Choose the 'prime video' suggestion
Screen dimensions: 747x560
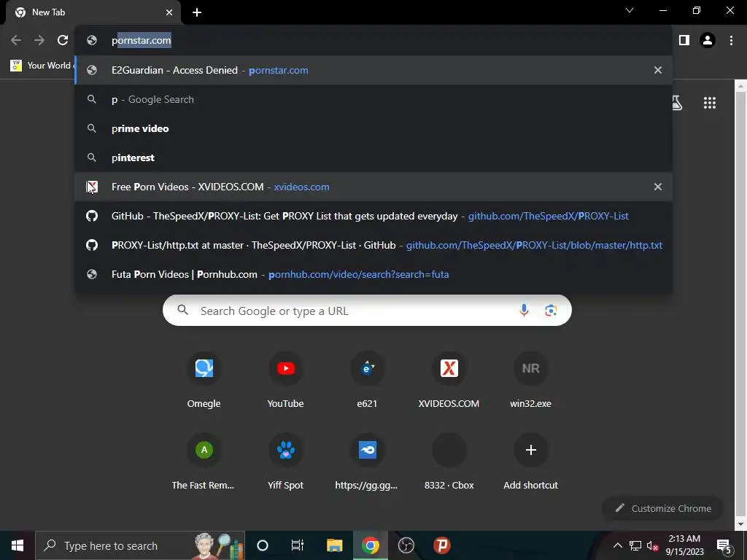[373, 128]
